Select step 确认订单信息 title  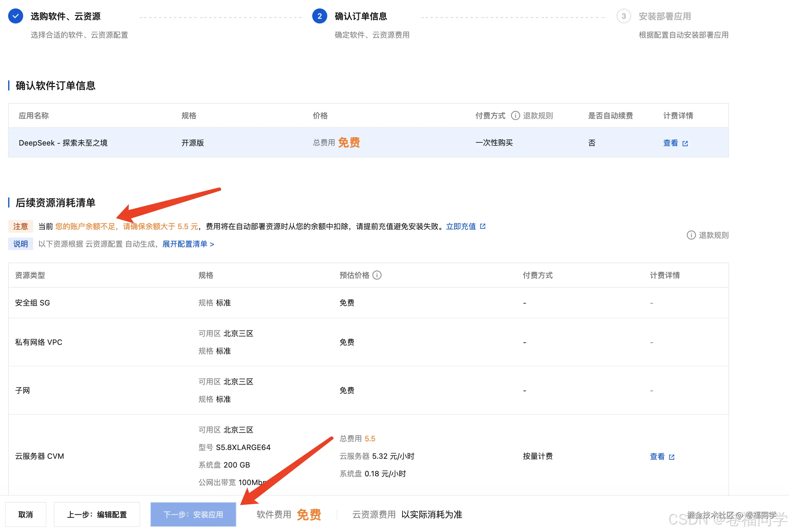pos(361,16)
